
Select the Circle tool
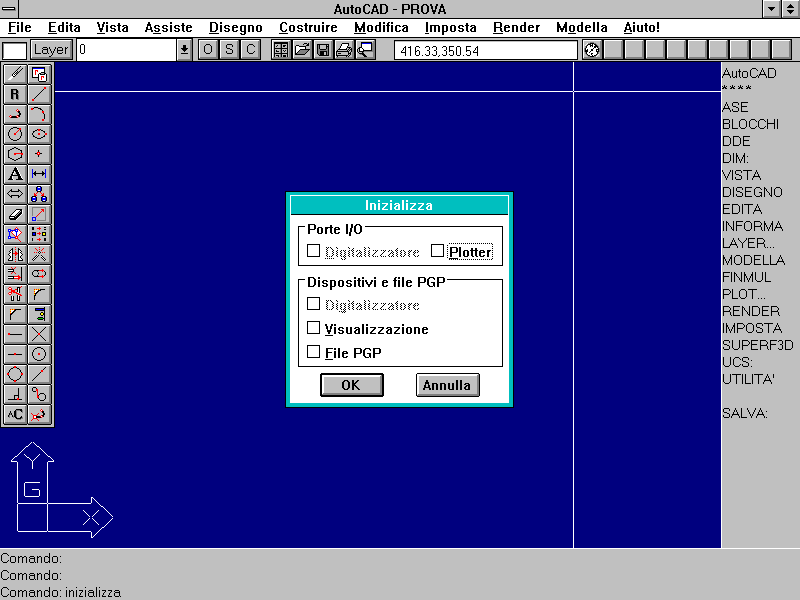(x=15, y=134)
